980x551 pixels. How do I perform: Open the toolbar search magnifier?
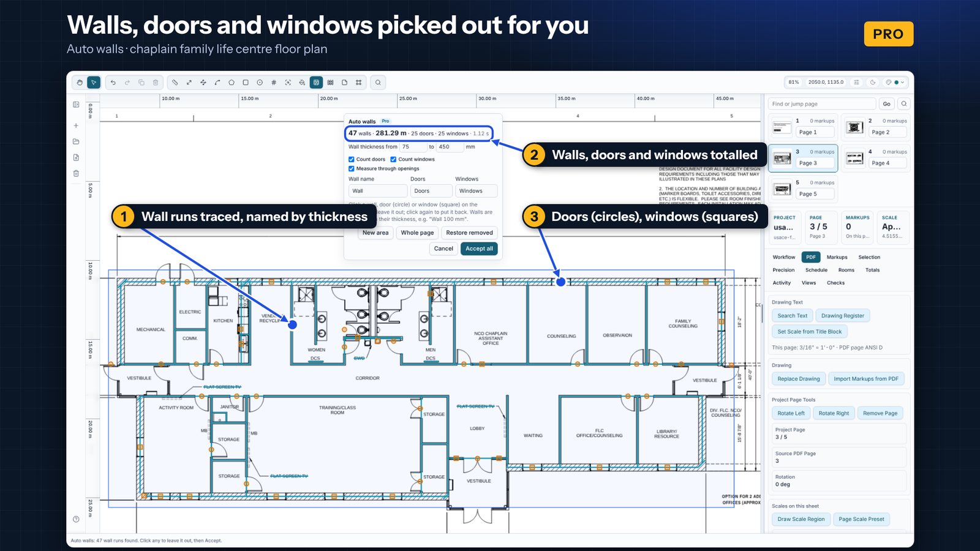378,82
